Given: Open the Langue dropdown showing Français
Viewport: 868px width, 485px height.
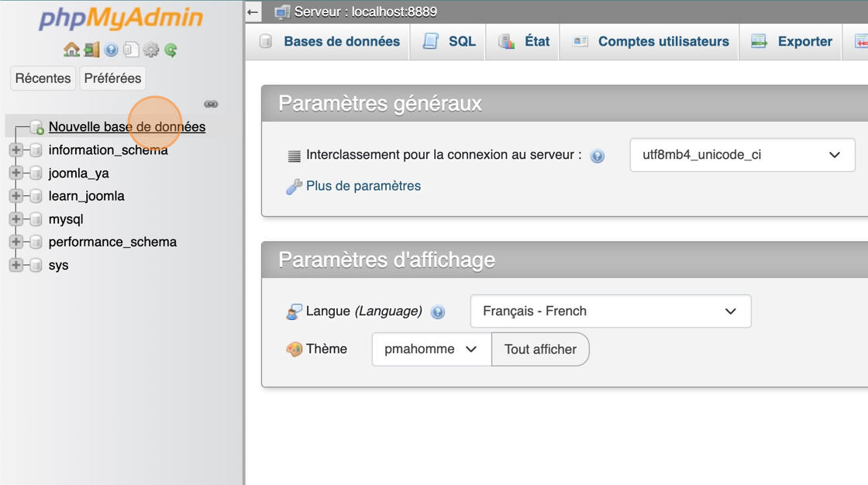Looking at the screenshot, I should tap(610, 311).
